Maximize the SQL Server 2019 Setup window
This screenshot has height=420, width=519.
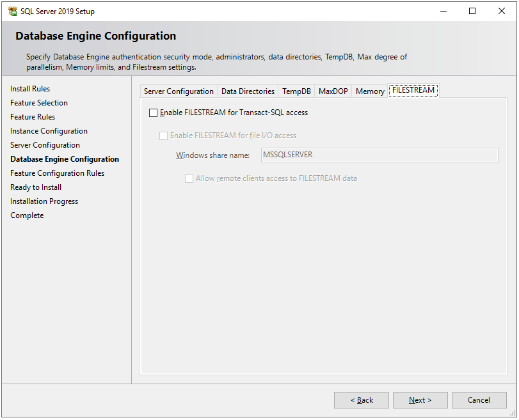pos(472,12)
